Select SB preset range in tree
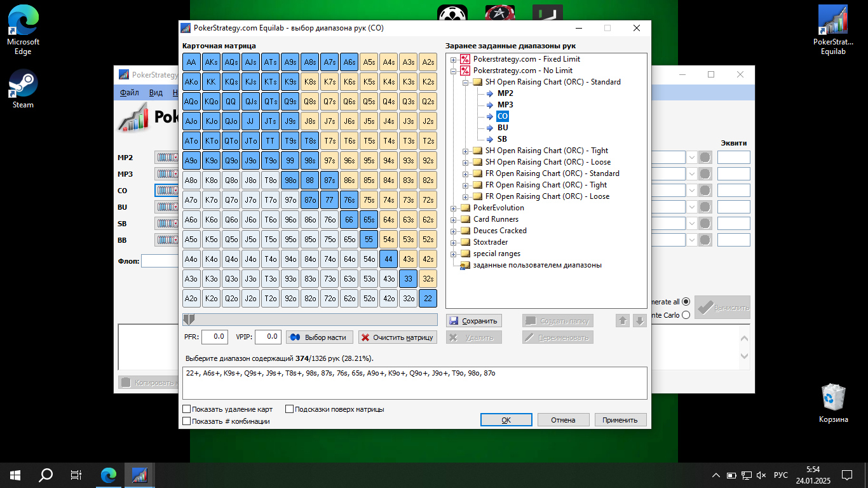Screen dimensions: 868x488 coord(502,139)
